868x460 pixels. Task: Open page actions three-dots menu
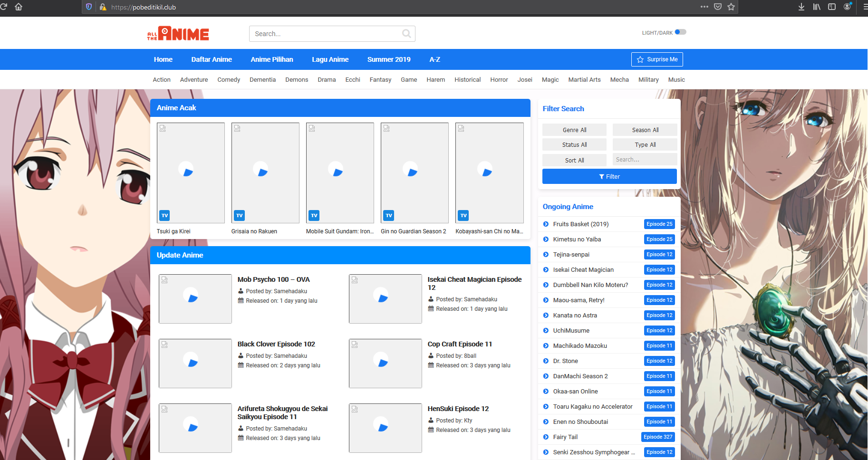(704, 7)
